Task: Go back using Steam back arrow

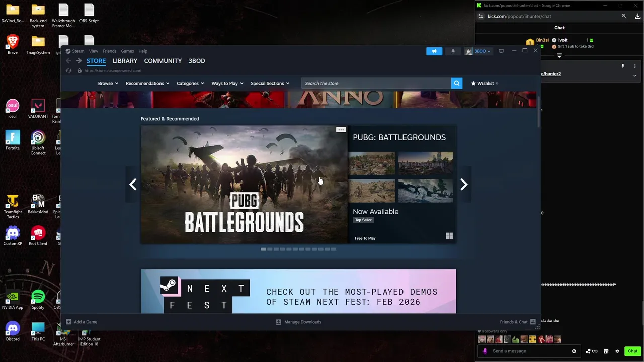Action: [68, 61]
